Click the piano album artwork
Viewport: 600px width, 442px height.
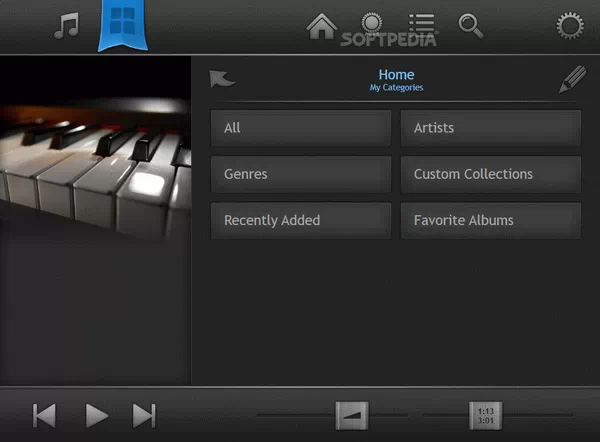95,148
